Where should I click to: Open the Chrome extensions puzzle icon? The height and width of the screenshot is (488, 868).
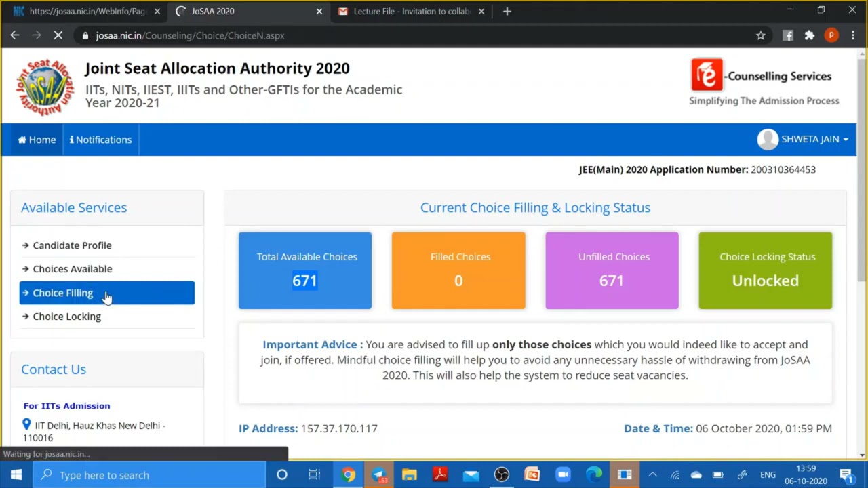click(809, 35)
